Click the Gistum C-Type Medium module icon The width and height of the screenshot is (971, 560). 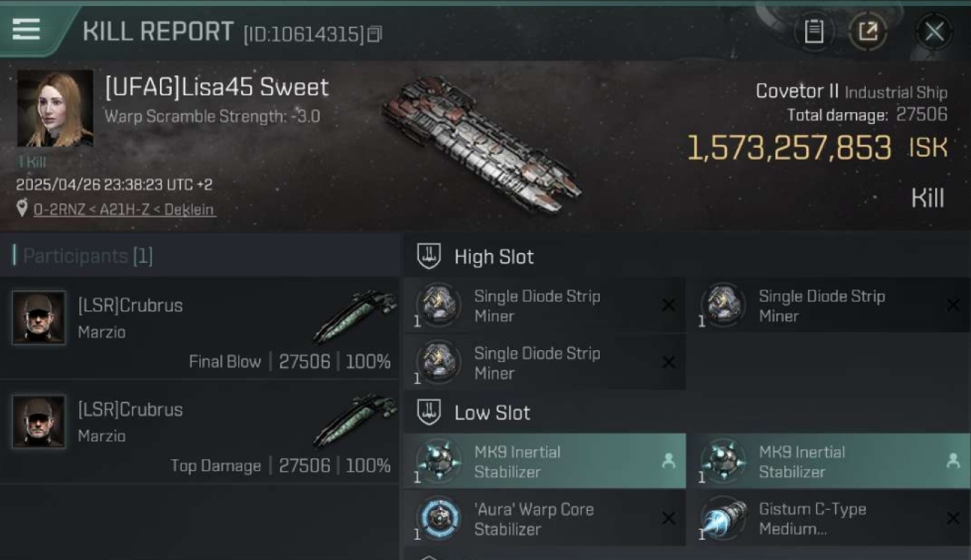pos(723,518)
